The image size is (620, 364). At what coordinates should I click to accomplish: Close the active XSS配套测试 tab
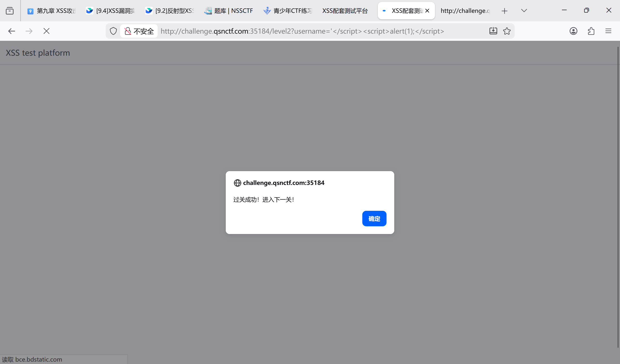[x=427, y=11]
